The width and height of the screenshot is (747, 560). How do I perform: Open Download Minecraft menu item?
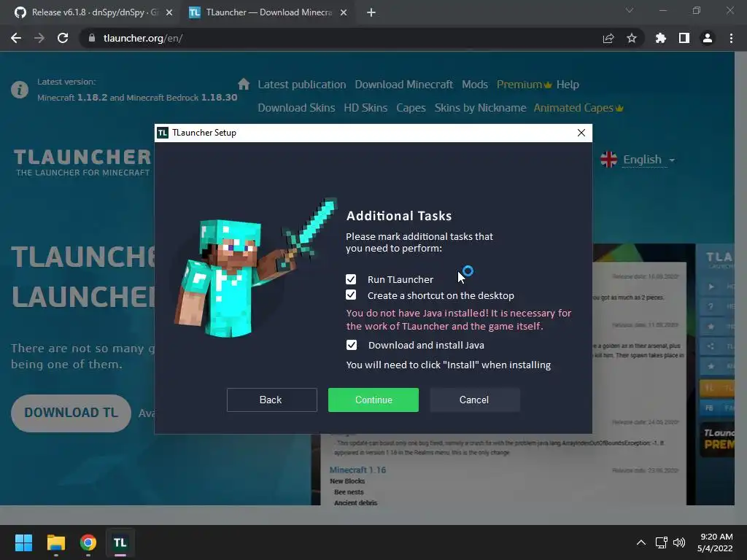click(x=404, y=85)
